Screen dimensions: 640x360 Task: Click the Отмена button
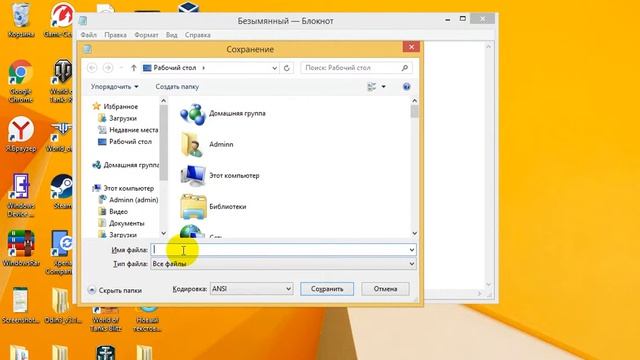385,289
